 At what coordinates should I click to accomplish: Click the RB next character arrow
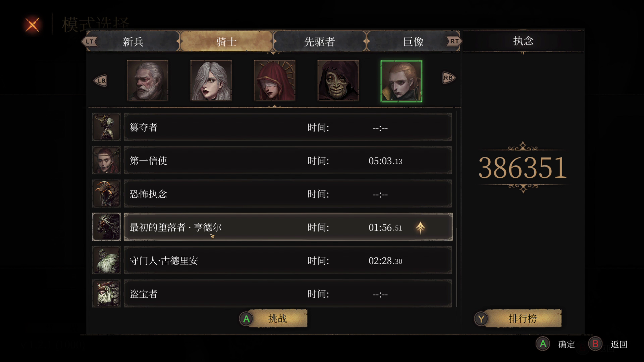tap(449, 78)
